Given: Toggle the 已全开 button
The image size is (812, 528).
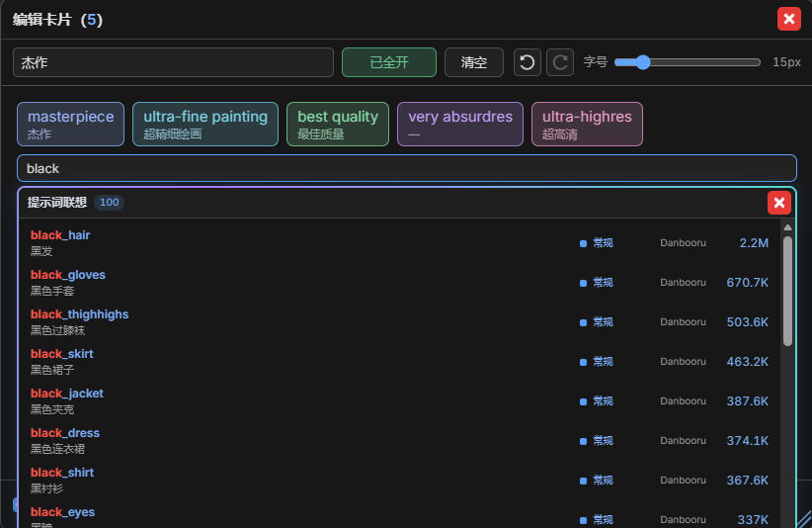Looking at the screenshot, I should (389, 62).
